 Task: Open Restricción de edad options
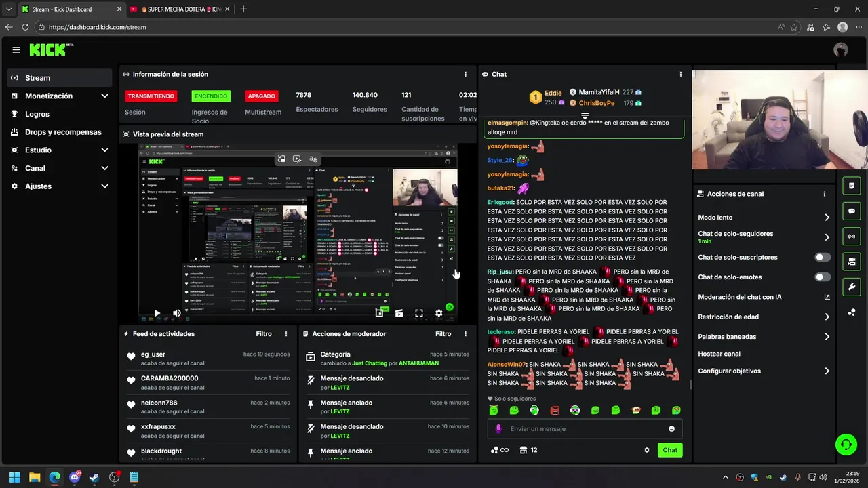point(764,317)
